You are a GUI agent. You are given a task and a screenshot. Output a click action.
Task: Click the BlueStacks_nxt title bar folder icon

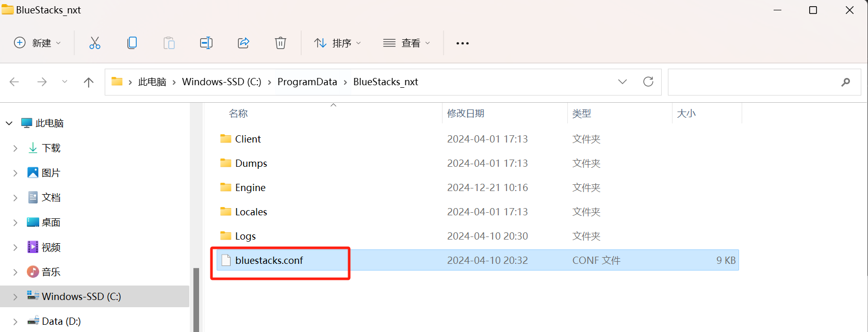(x=8, y=10)
